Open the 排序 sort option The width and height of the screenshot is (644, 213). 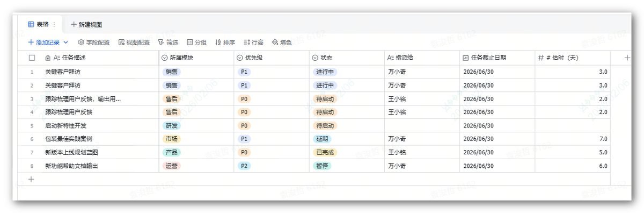225,42
